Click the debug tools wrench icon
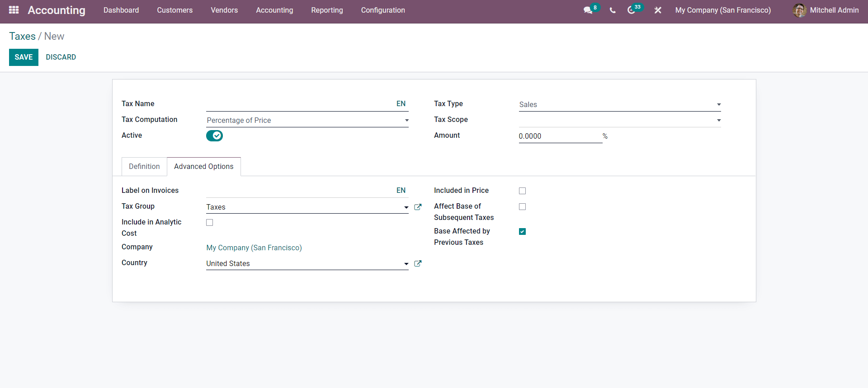Image resolution: width=868 pixels, height=388 pixels. click(x=658, y=10)
